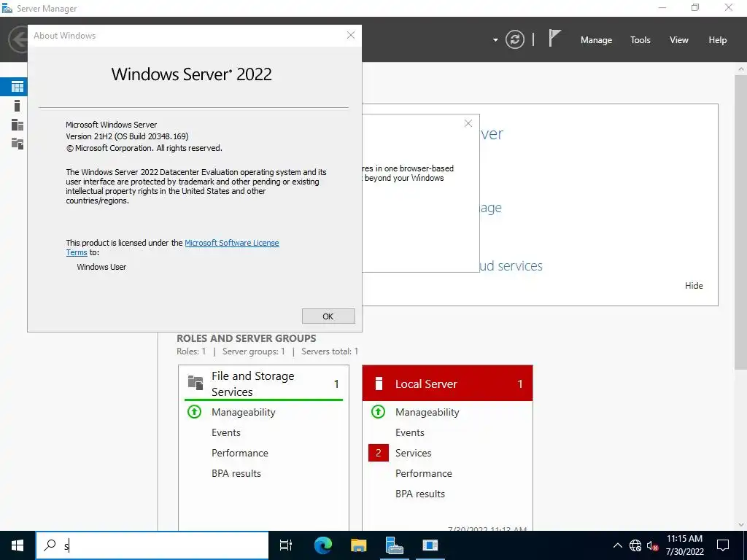Open the Tools menu
Viewport: 747px width, 560px height.
point(640,40)
